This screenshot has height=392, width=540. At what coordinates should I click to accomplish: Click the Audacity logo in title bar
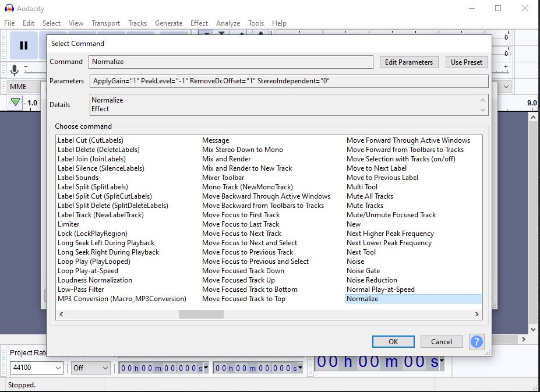(9, 9)
